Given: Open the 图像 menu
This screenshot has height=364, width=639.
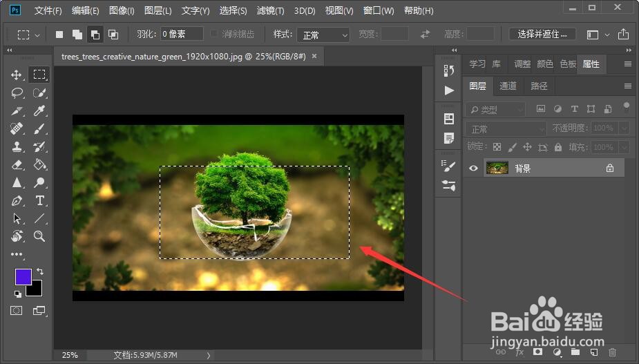Looking at the screenshot, I should pyautogui.click(x=122, y=10).
